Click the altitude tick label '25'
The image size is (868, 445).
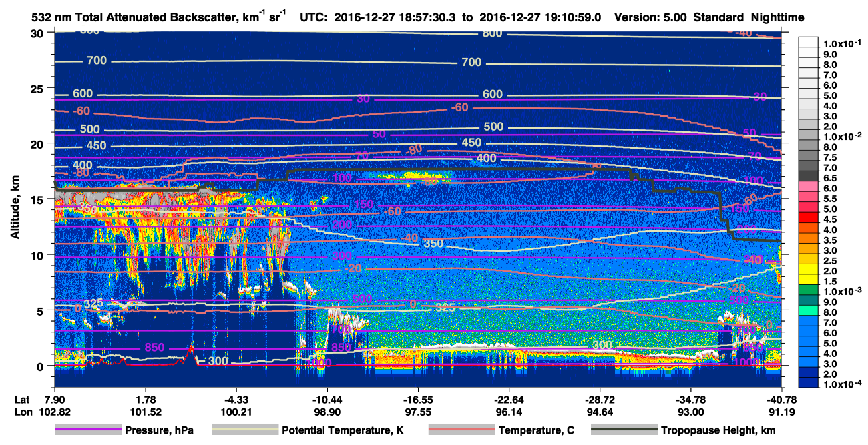pyautogui.click(x=37, y=89)
